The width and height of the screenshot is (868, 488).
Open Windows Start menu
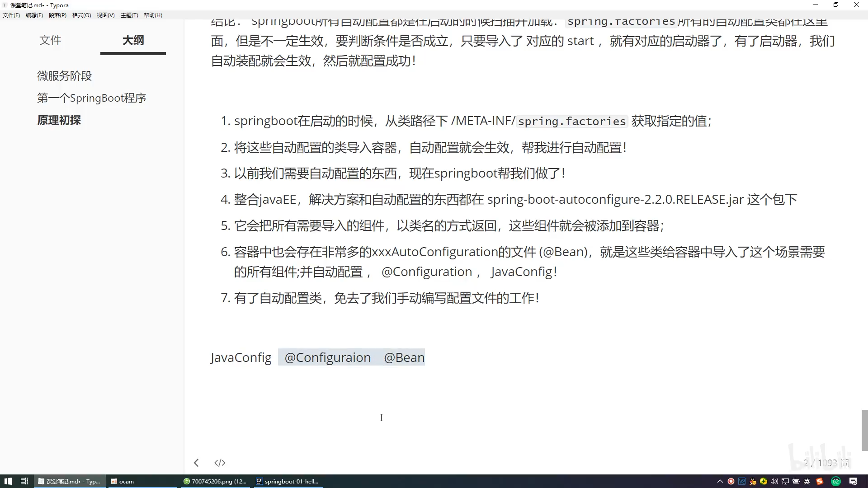click(8, 481)
